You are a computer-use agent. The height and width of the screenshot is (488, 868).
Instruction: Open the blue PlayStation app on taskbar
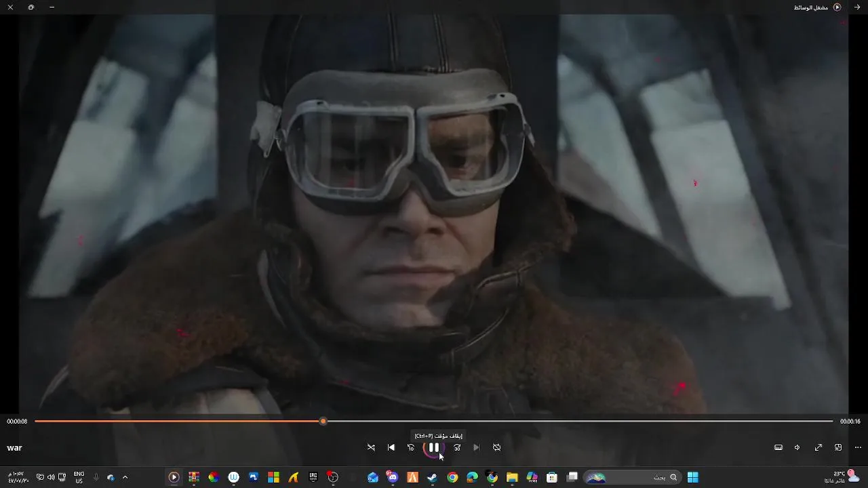[254, 477]
